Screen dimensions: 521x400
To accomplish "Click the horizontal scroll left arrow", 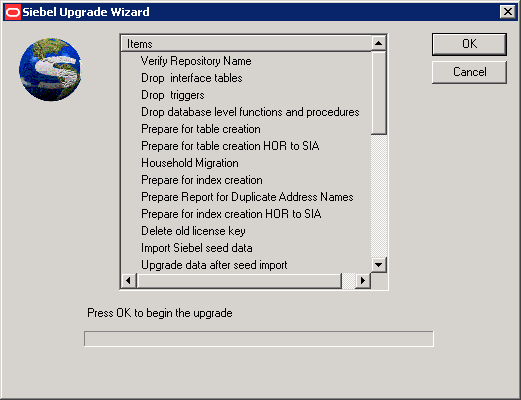I will click(x=129, y=281).
